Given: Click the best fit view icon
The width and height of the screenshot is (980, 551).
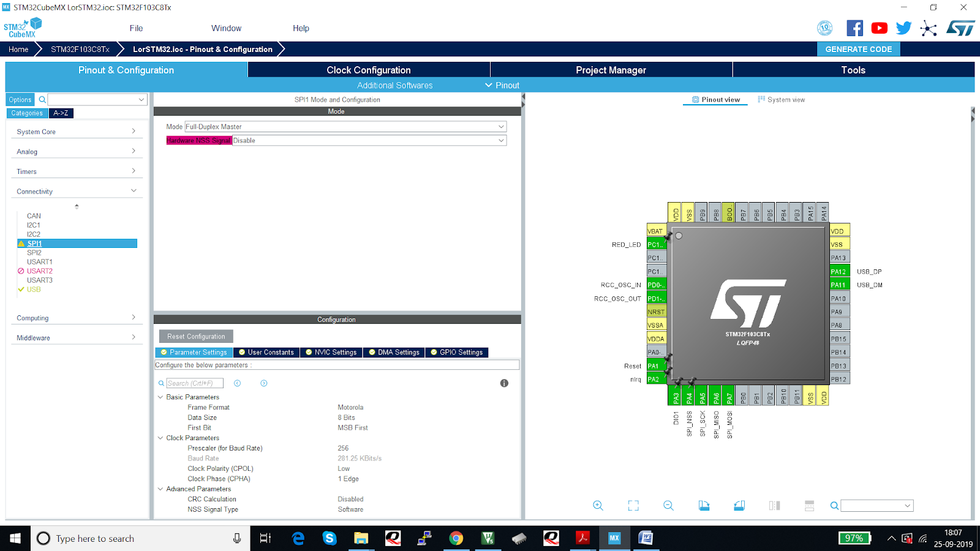Looking at the screenshot, I should click(x=633, y=505).
